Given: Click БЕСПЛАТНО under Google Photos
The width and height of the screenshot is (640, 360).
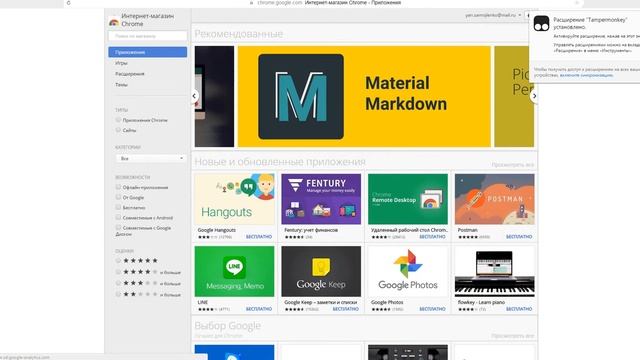Looking at the screenshot, I should [432, 309].
